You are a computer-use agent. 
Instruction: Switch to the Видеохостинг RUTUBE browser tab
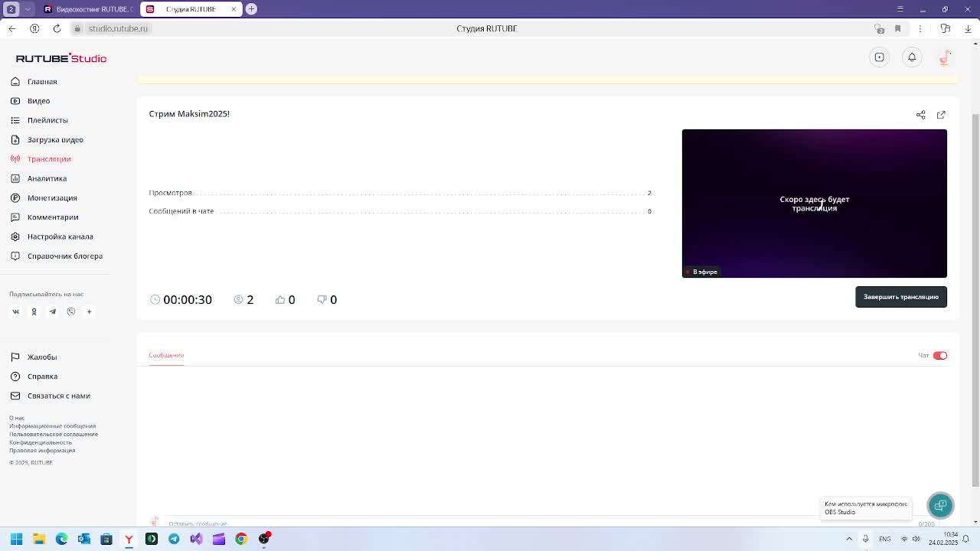coord(88,9)
